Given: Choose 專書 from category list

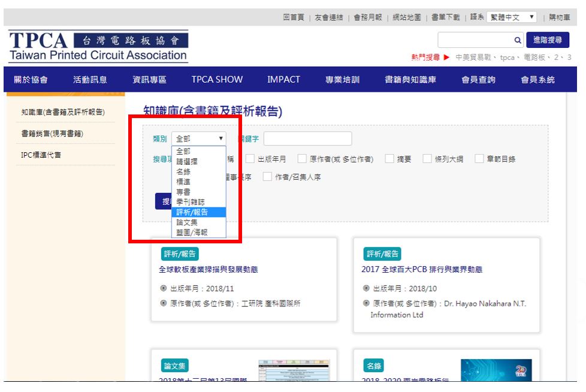Looking at the screenshot, I should click(199, 192).
